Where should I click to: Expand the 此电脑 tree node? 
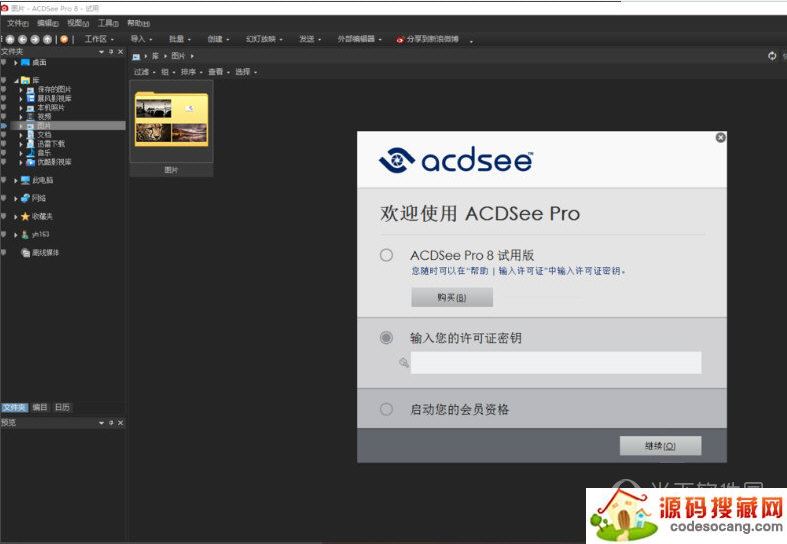point(16,180)
